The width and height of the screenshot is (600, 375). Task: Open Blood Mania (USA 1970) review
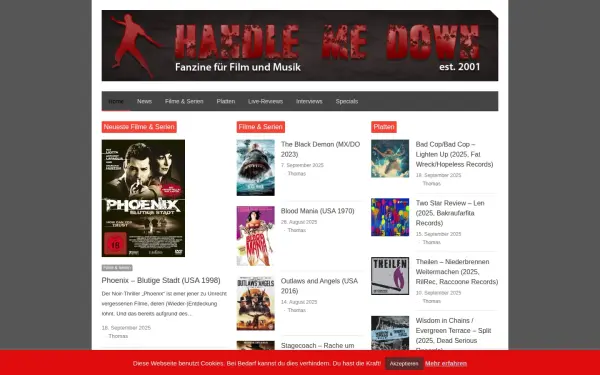point(318,211)
